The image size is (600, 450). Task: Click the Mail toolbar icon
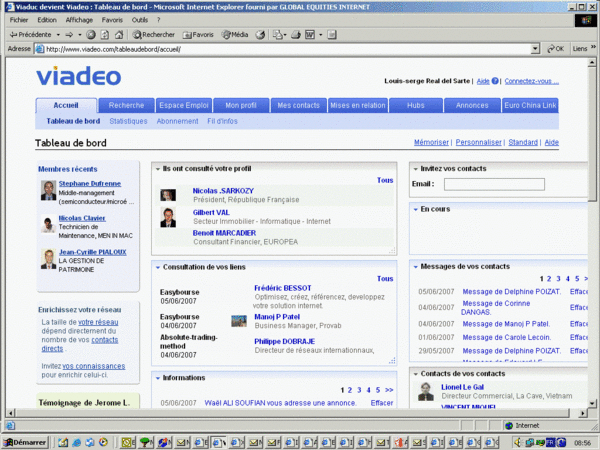click(x=278, y=35)
